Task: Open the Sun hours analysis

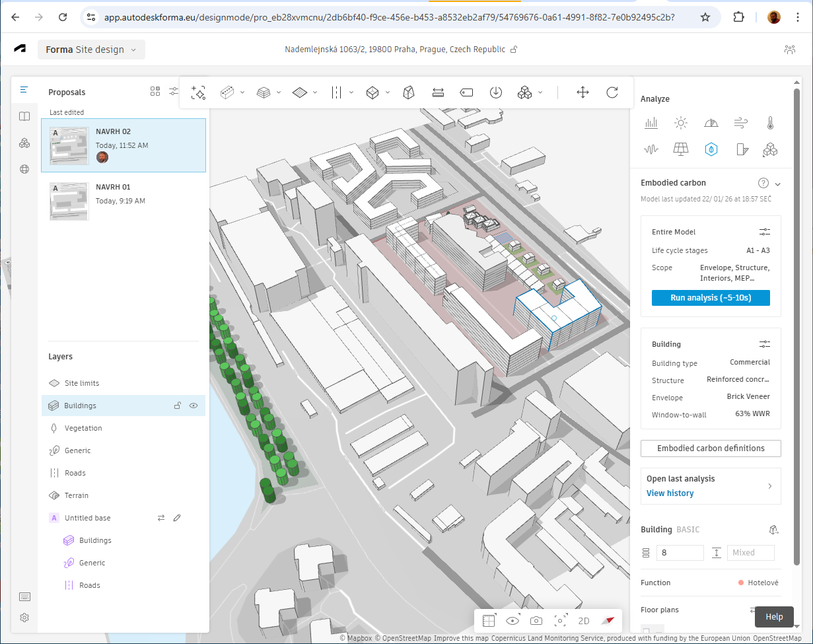Action: [681, 123]
